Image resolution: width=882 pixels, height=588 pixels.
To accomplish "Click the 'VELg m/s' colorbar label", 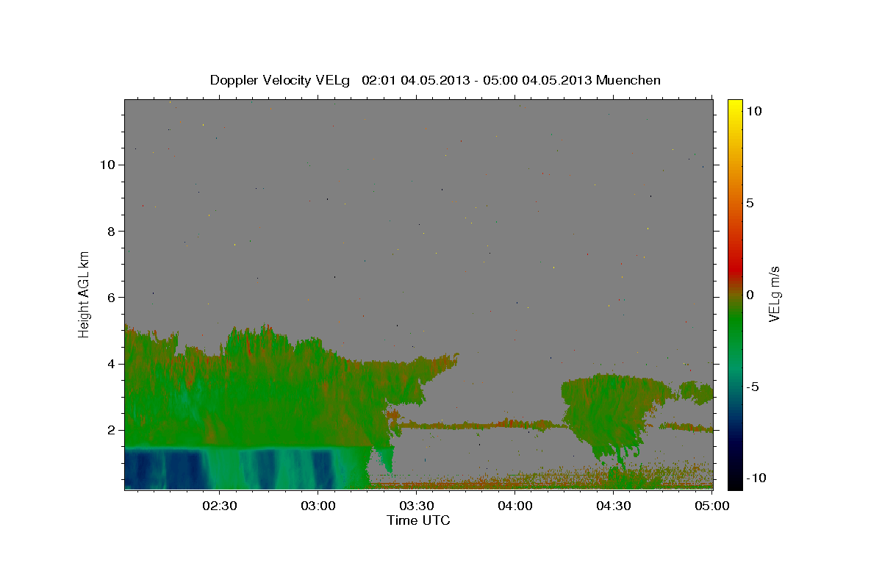I will pyautogui.click(x=774, y=294).
